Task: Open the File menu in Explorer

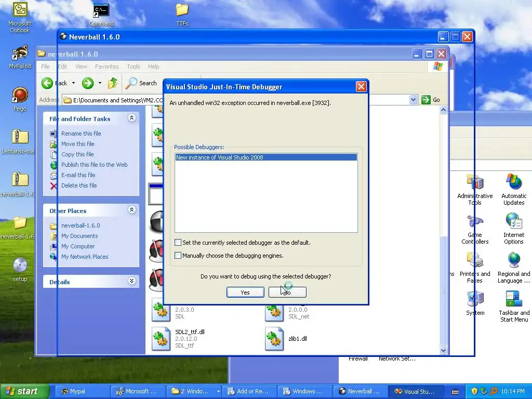Action: (x=45, y=66)
